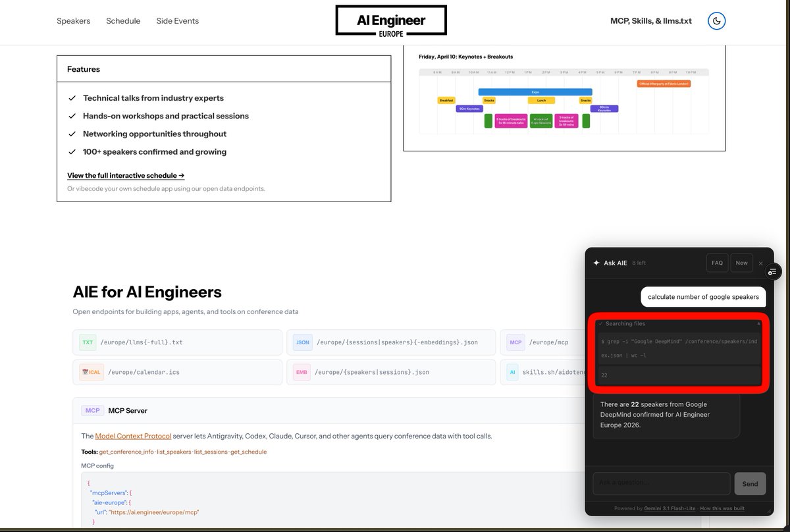Open the Schedule nav item
Screen dimensions: 790x532
[123, 21]
